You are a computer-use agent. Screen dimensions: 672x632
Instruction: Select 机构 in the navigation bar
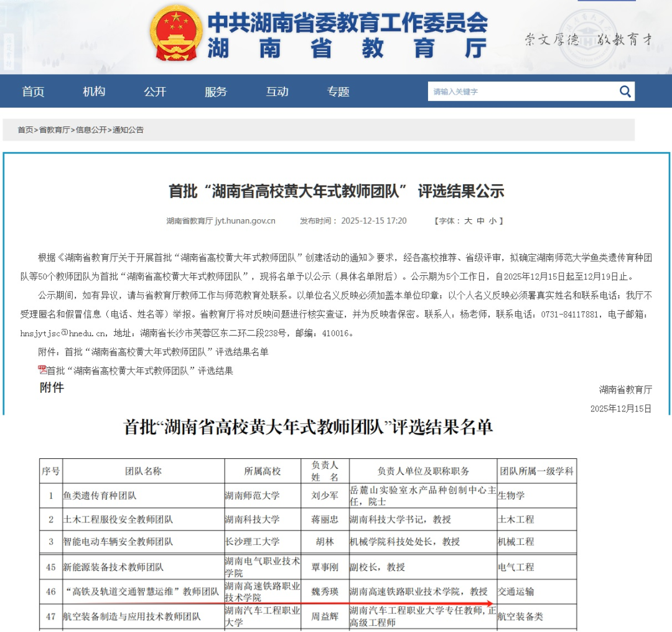[x=93, y=91]
